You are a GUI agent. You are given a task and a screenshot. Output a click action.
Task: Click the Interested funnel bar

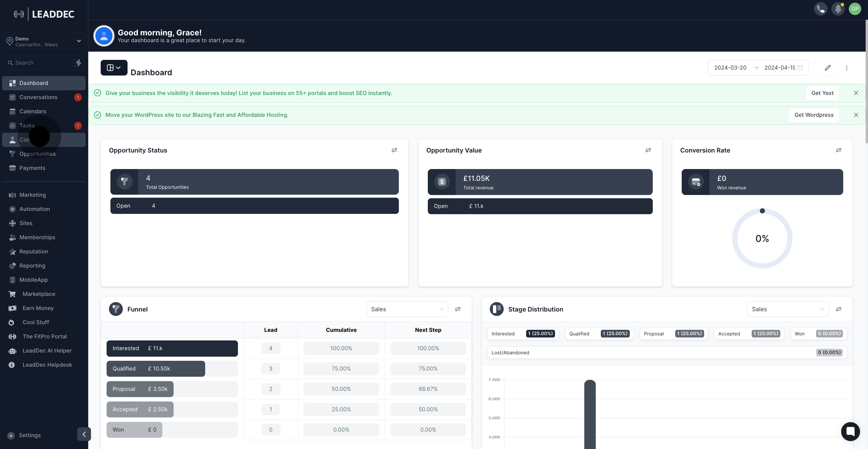(172, 348)
